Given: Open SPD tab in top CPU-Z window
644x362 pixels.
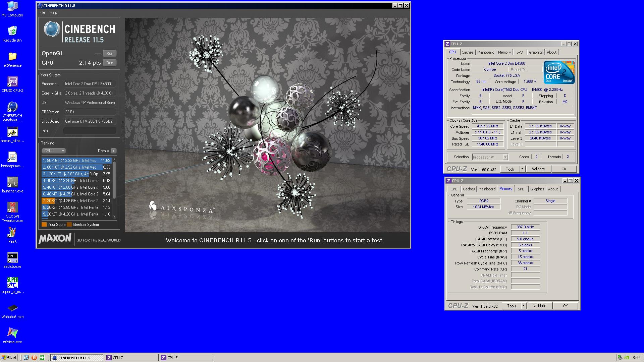Looking at the screenshot, I should pyautogui.click(x=520, y=52).
